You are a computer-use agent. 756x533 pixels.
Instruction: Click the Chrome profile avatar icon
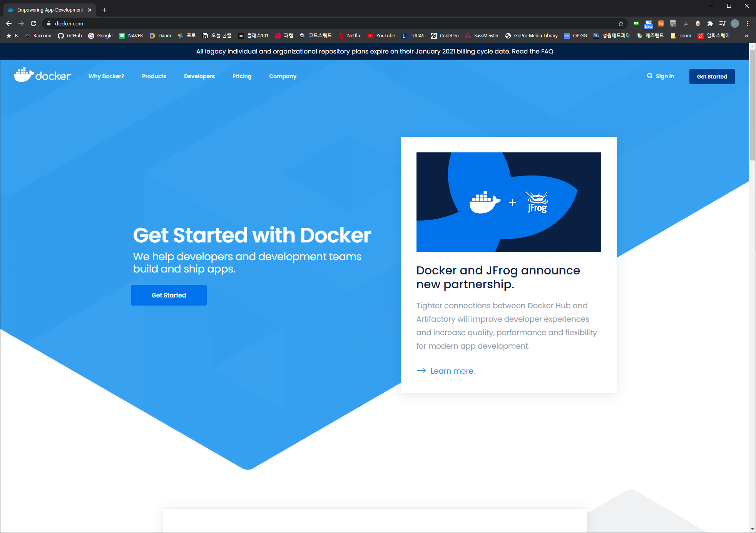tap(735, 23)
